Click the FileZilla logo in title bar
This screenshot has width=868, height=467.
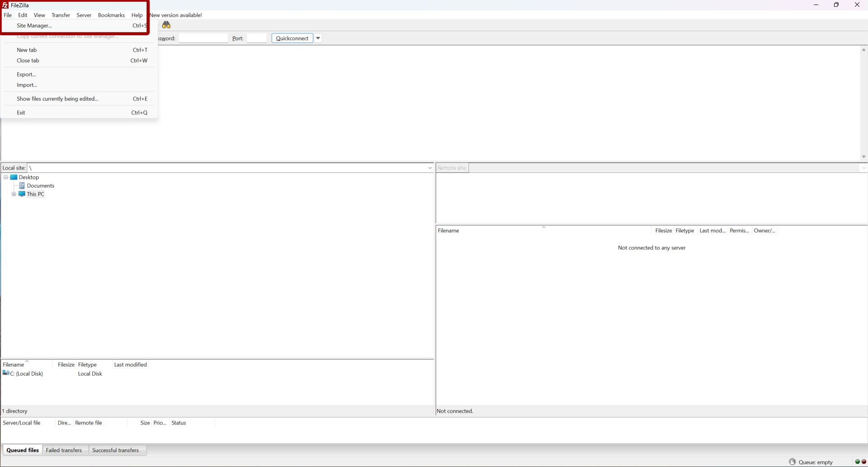pyautogui.click(x=5, y=5)
